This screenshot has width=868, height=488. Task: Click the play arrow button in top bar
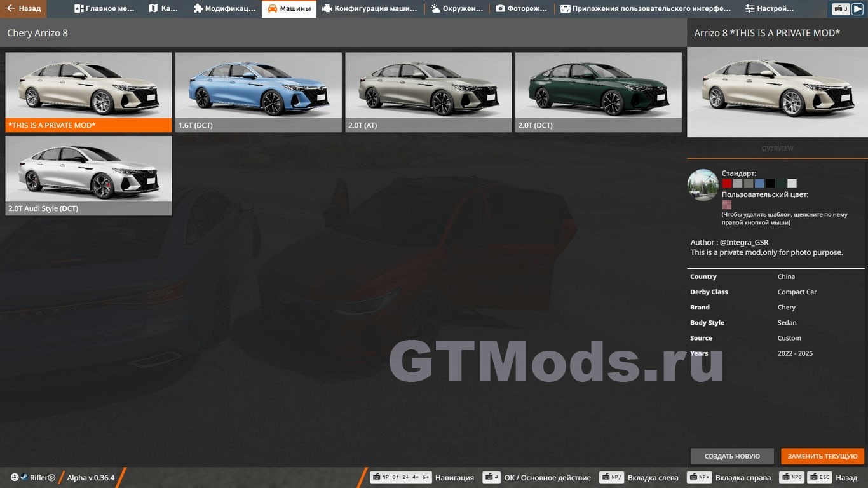[857, 9]
